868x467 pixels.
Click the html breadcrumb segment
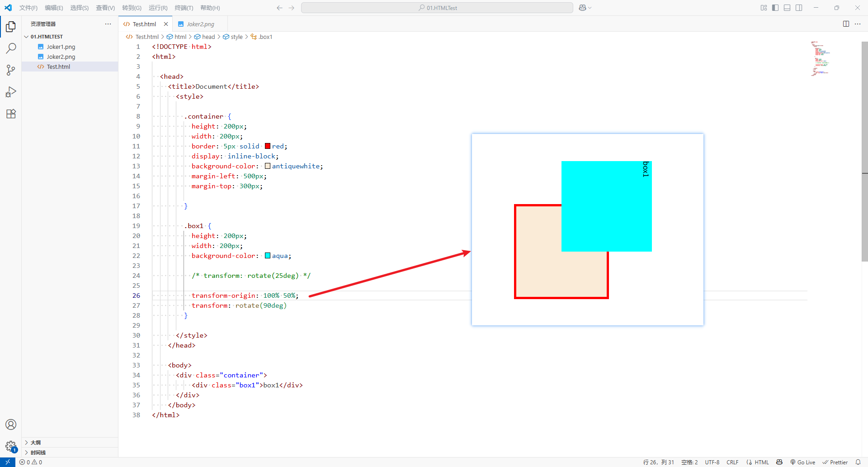pyautogui.click(x=177, y=37)
